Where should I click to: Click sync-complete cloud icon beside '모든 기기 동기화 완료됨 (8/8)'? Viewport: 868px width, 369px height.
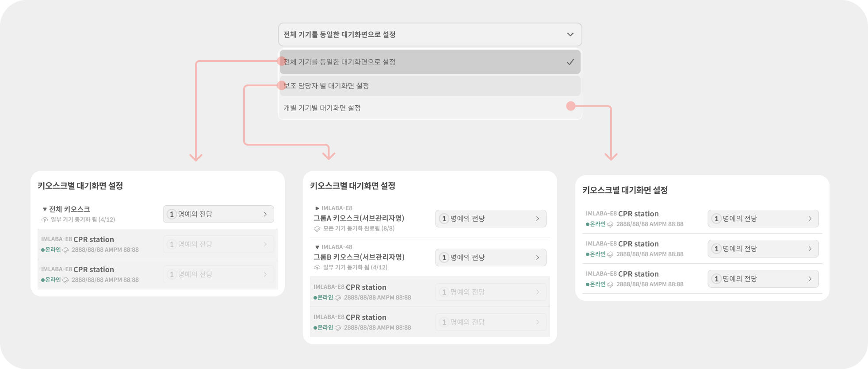(317, 229)
